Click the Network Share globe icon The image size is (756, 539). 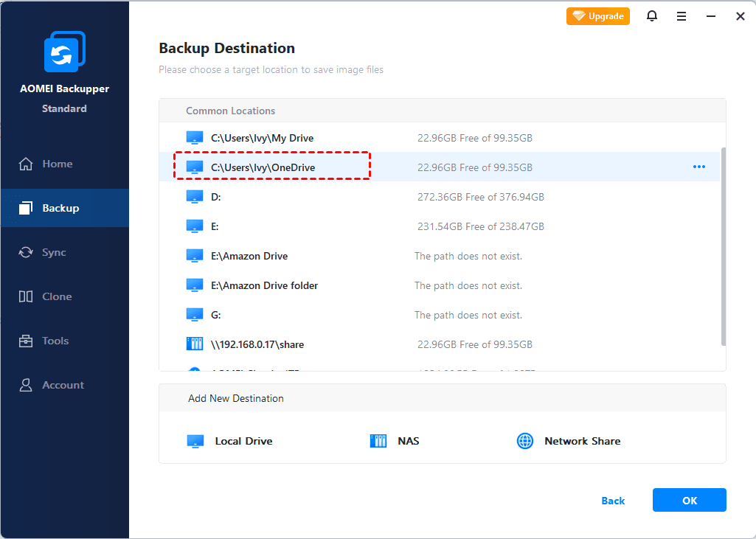pos(525,441)
